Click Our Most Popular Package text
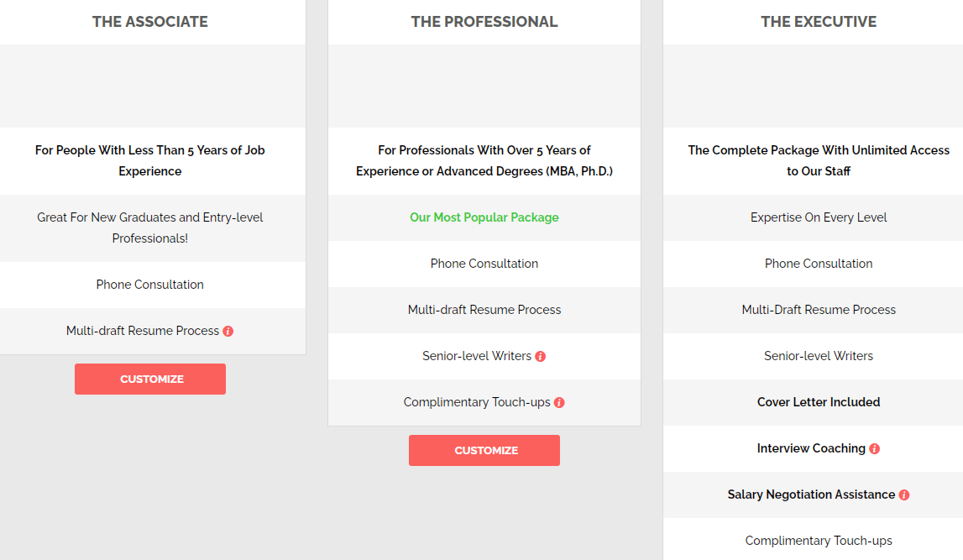Viewport: 963px width, 560px height. tap(484, 217)
